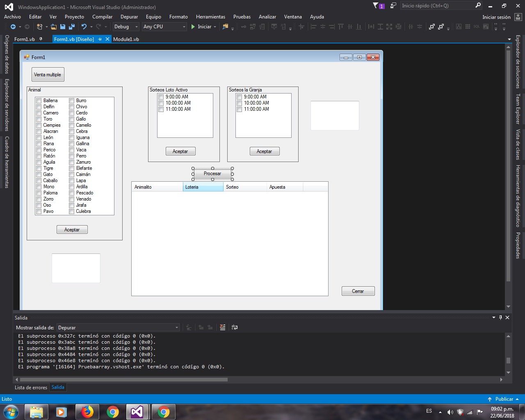Click the Find in Files icon
Screen dimensions: 525x420
pyautogui.click(x=225, y=27)
